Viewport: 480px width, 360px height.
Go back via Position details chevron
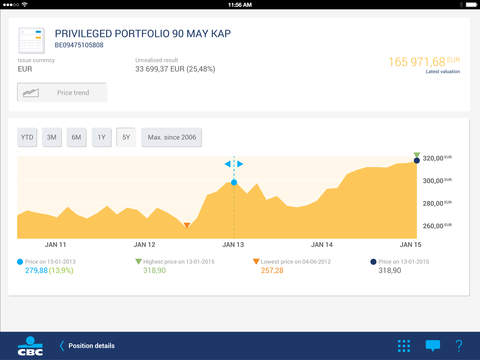62,346
